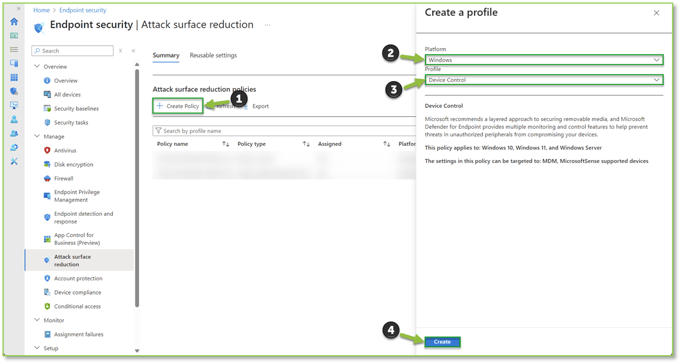The width and height of the screenshot is (681, 364).
Task: Click the blue Create button
Action: click(x=442, y=342)
